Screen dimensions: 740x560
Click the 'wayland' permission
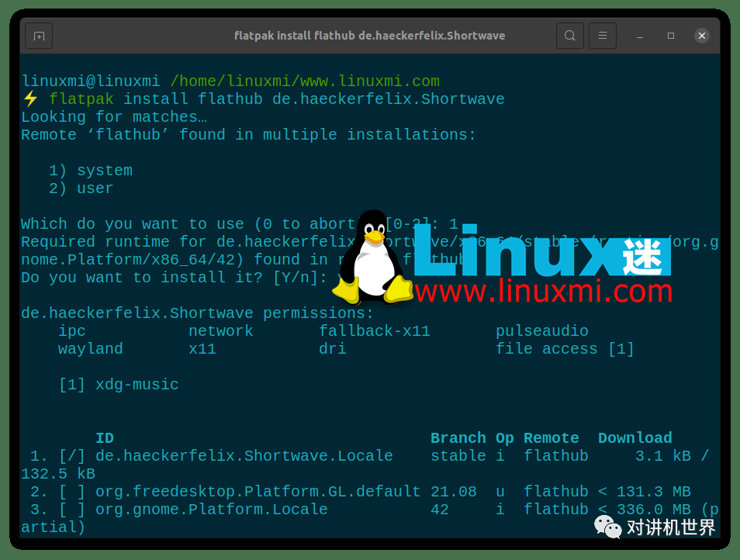(x=91, y=349)
